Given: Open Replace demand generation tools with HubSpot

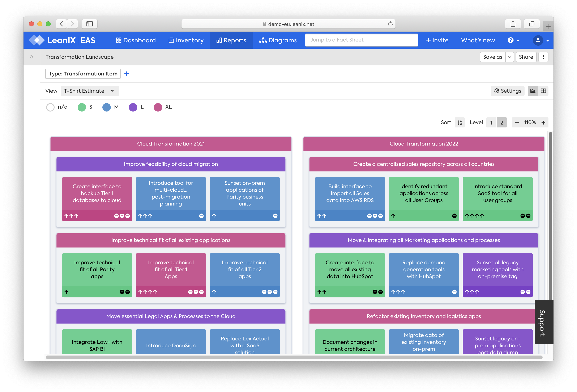Looking at the screenshot, I should 424,275.
